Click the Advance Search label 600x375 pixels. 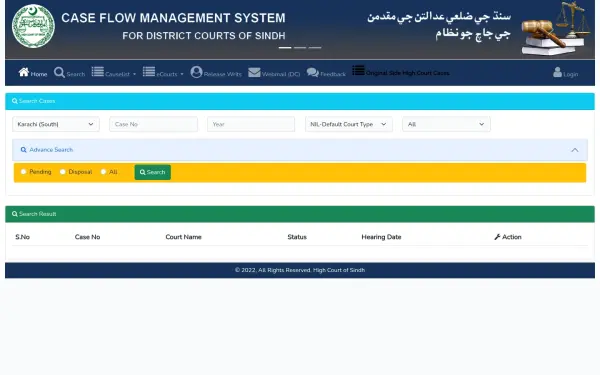pos(51,150)
